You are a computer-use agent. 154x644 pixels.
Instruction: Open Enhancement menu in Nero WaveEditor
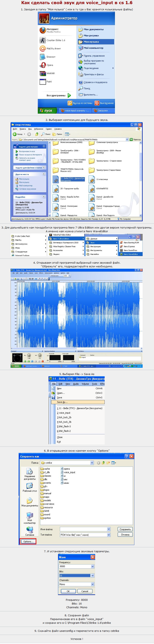[x=49, y=273]
